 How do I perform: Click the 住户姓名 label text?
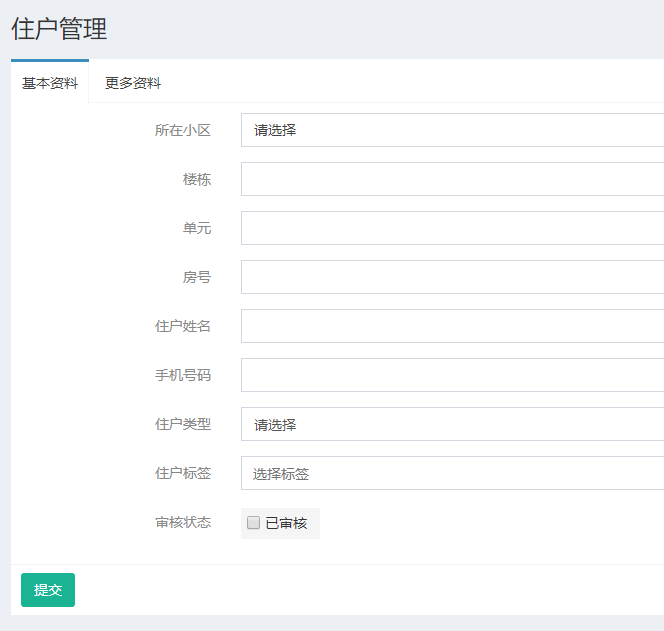[183, 326]
